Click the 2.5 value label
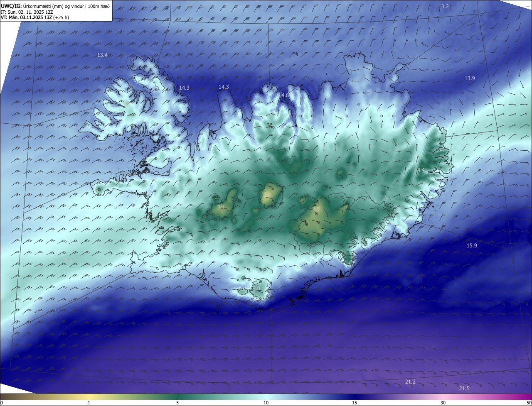The width and height of the screenshot is (532, 406). coord(316,209)
